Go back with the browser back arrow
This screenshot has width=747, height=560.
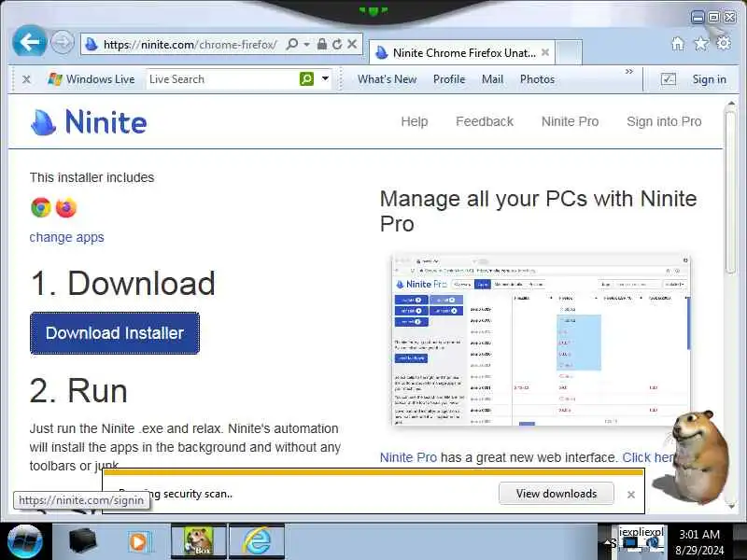30,42
